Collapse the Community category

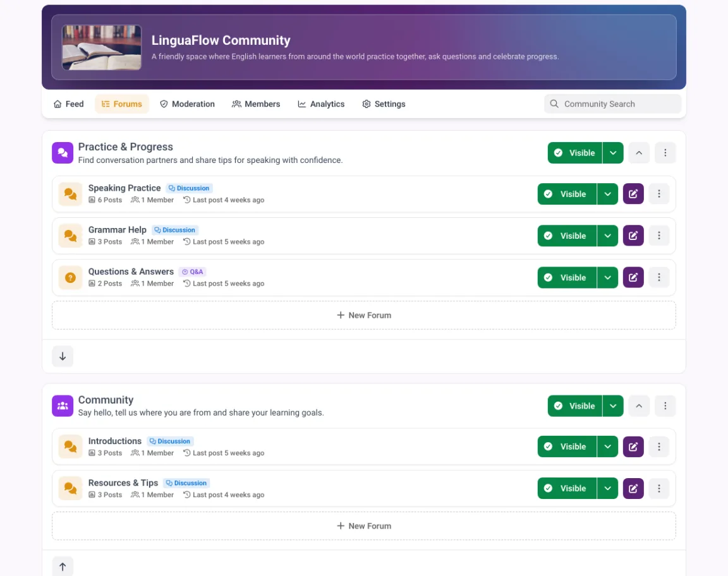[x=639, y=405]
